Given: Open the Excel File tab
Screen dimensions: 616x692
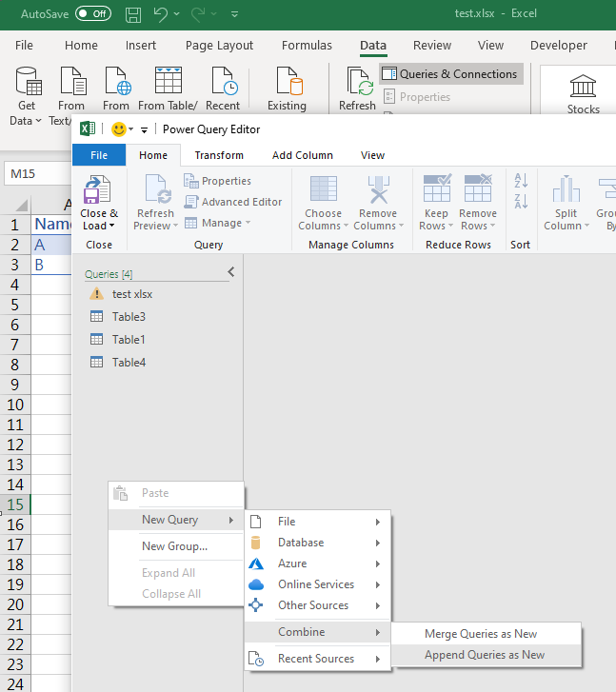Looking at the screenshot, I should pos(24,45).
